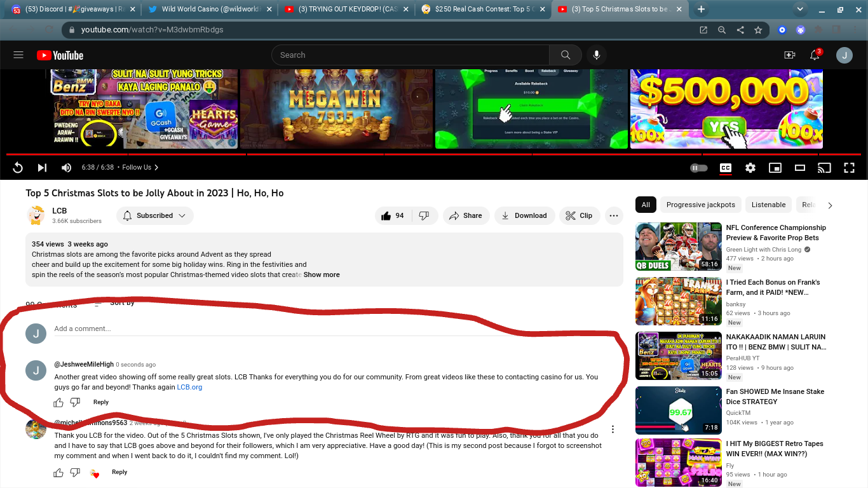The image size is (868, 488).
Task: Open I HIT My BIGGEST Retro Tapes thumbnail
Action: [x=679, y=463]
